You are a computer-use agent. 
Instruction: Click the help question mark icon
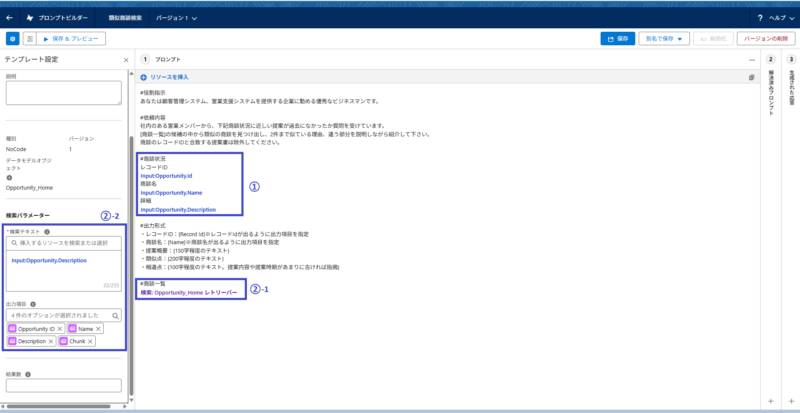point(761,18)
